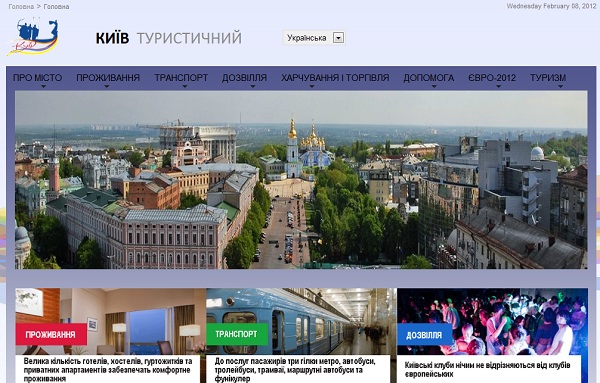Viewport: 600px width, 383px height.
Task: Open the ТУРИЗМ menu
Action: coord(548,78)
